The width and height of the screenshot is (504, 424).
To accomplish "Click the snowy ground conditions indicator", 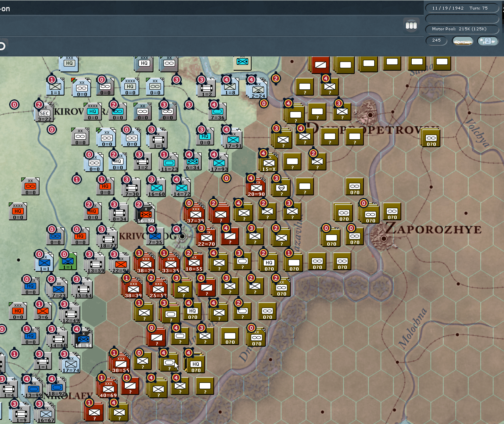I will tap(462, 41).
